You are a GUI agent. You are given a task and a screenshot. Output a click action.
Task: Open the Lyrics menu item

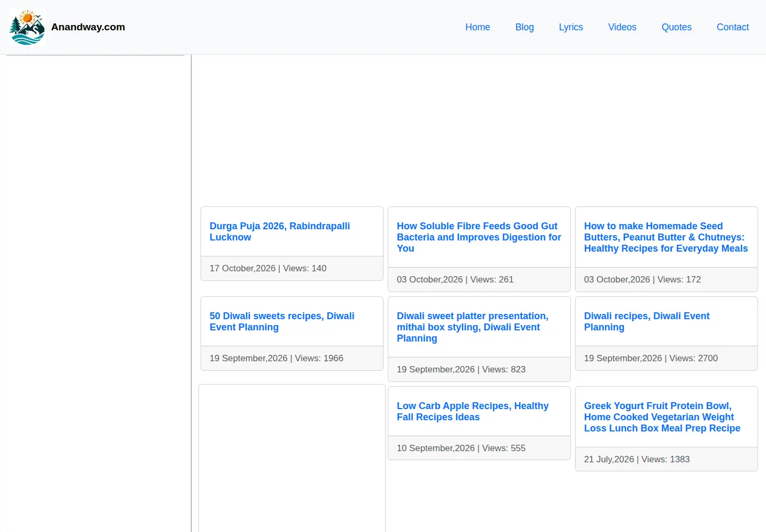pos(571,27)
